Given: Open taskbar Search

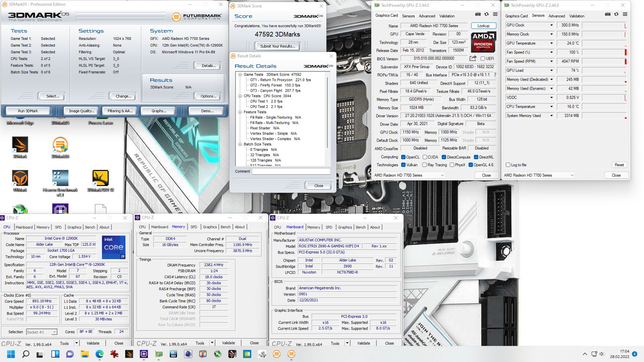Looking at the screenshot, I should tap(25, 354).
